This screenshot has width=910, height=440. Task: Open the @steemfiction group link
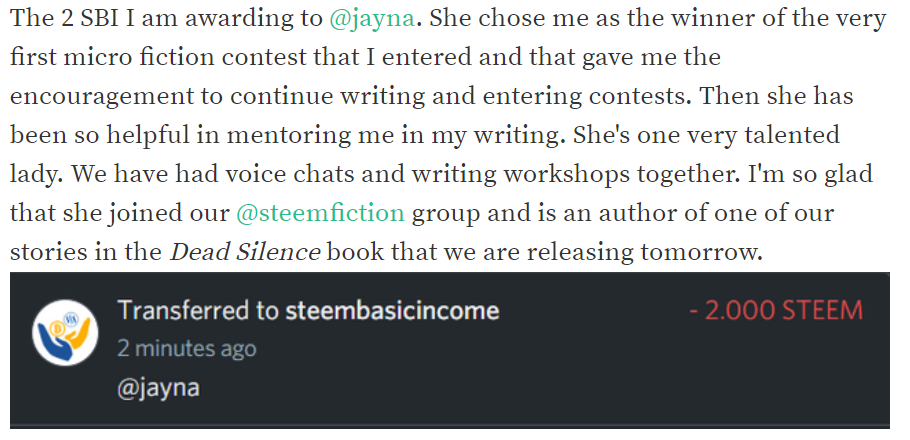(x=320, y=214)
